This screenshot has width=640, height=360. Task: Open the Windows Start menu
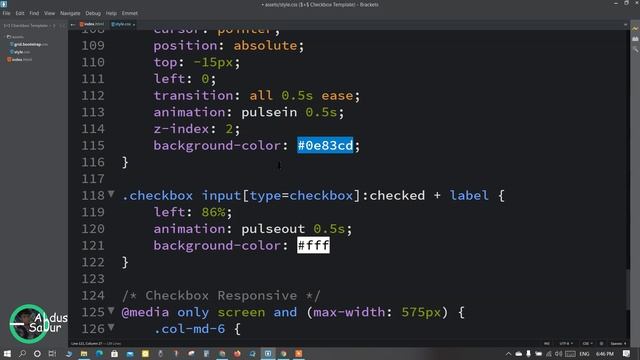point(7,353)
